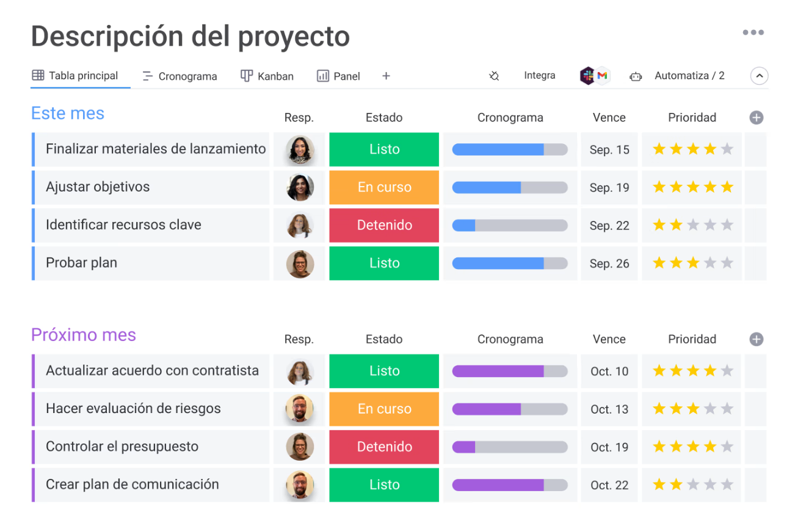Click the Detenido status of Controlar el presupuesto
Screen dimensions: 795x532
(x=384, y=447)
